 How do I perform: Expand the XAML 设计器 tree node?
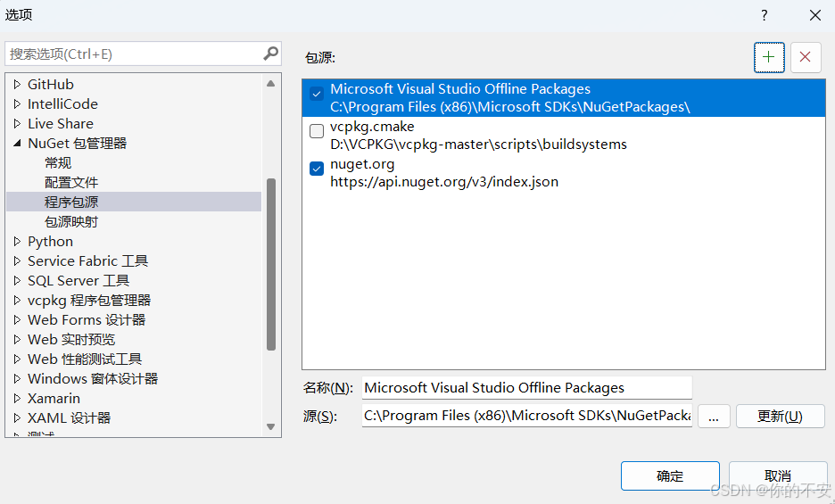17,417
